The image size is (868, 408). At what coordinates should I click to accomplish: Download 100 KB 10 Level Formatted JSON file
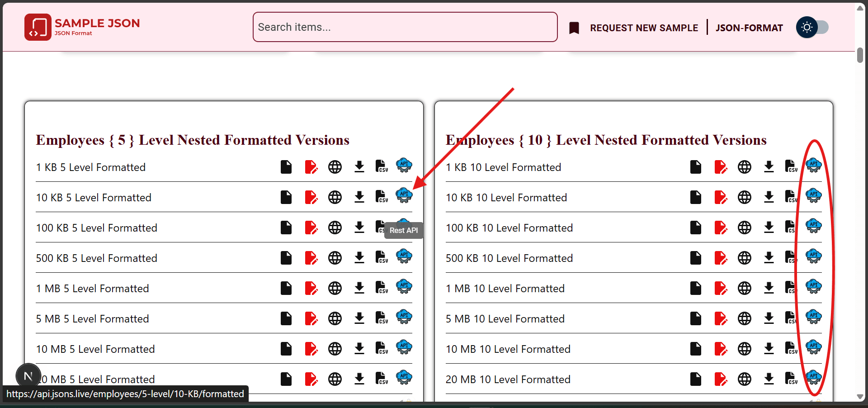(769, 227)
